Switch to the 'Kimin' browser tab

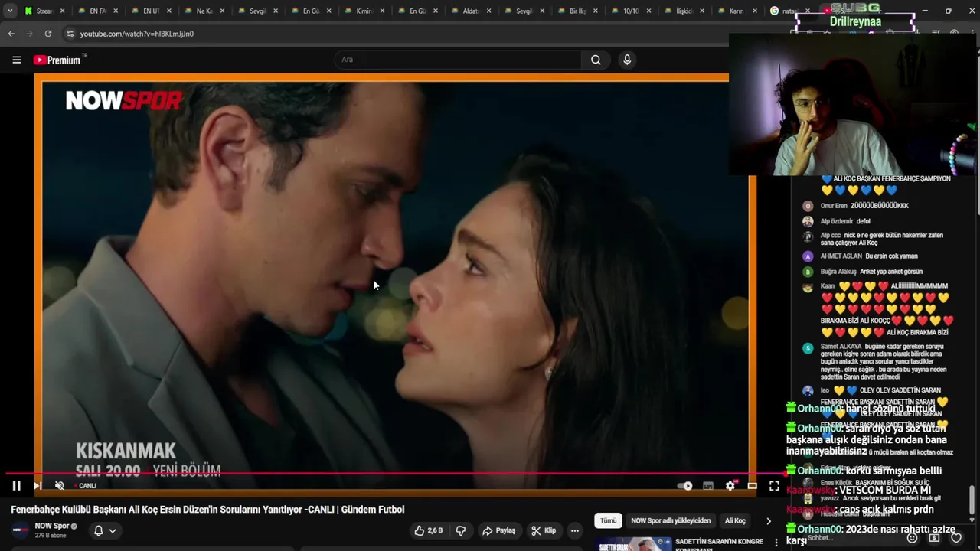(364, 11)
